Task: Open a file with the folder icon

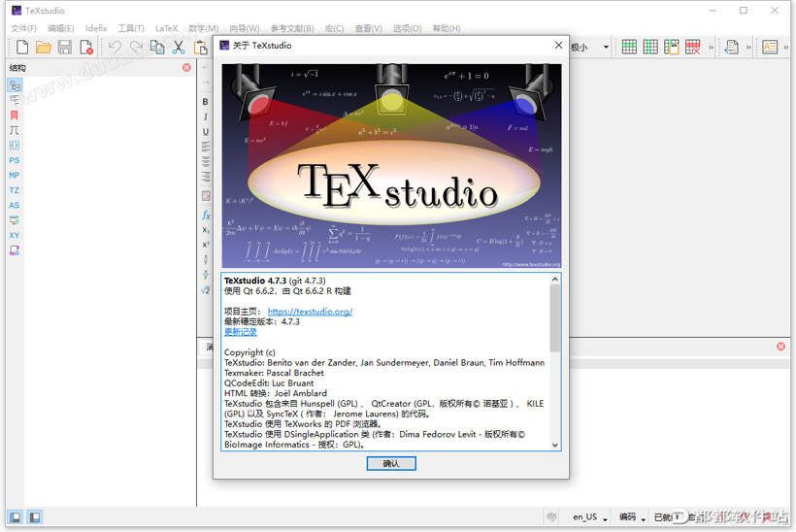Action: 44,48
